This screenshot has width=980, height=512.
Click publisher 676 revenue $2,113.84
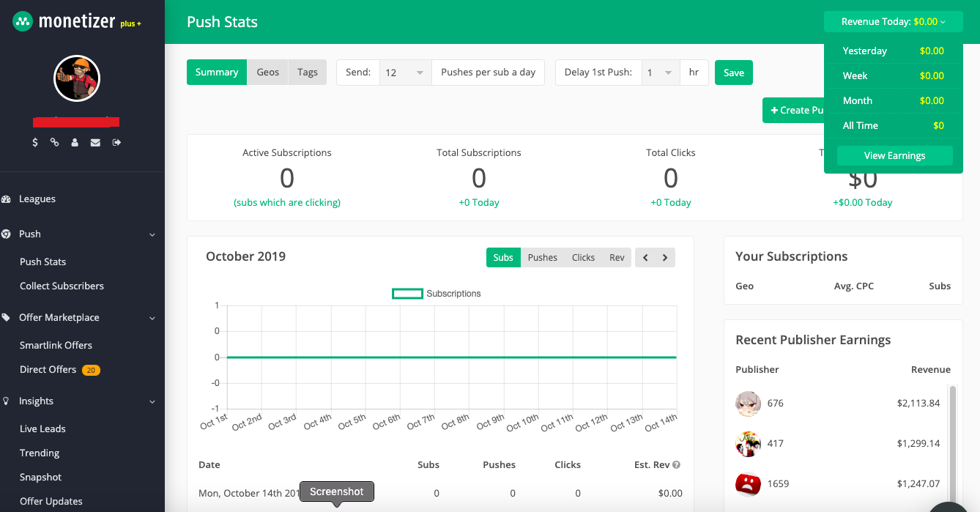click(918, 403)
